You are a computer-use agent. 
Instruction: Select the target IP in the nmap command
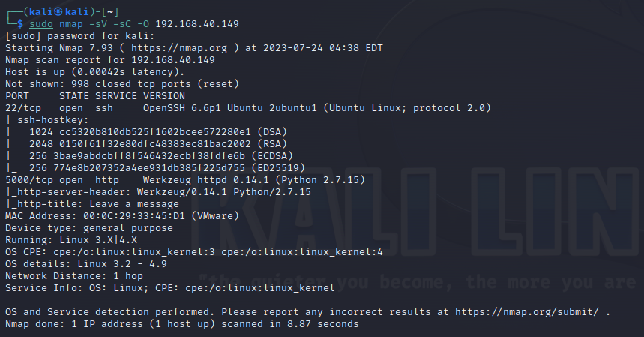[x=197, y=24]
